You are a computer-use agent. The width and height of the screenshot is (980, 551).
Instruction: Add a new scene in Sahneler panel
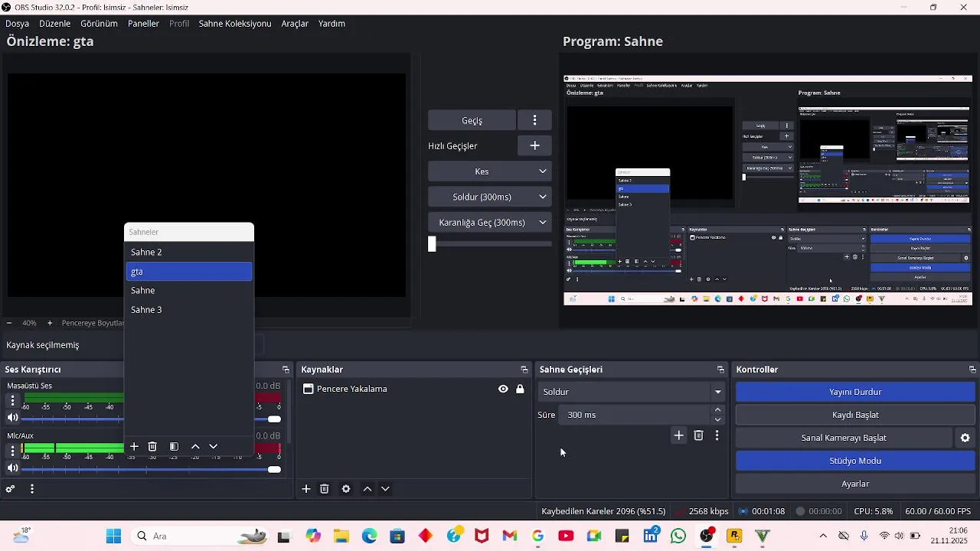click(134, 446)
